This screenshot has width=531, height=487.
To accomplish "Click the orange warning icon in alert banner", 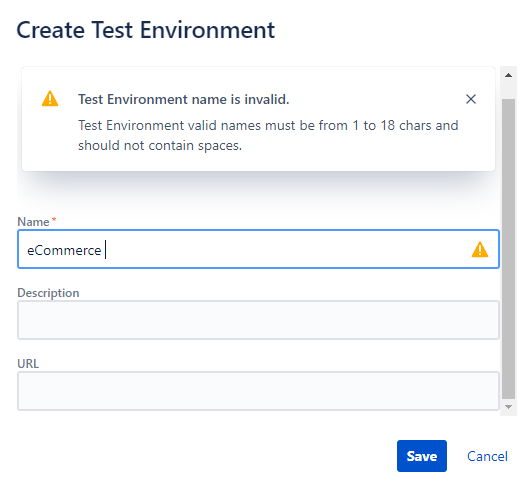I will point(50,99).
